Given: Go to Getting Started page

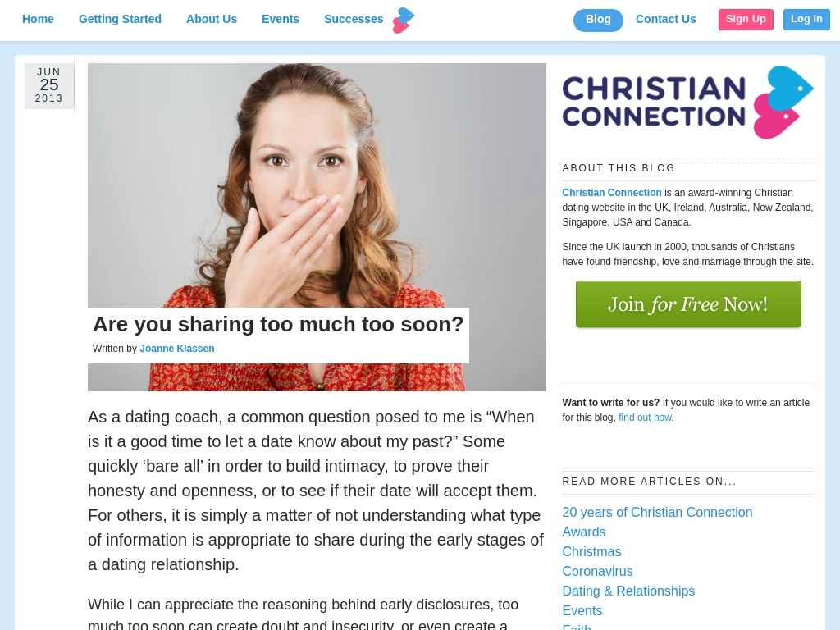Looking at the screenshot, I should coord(120,20).
